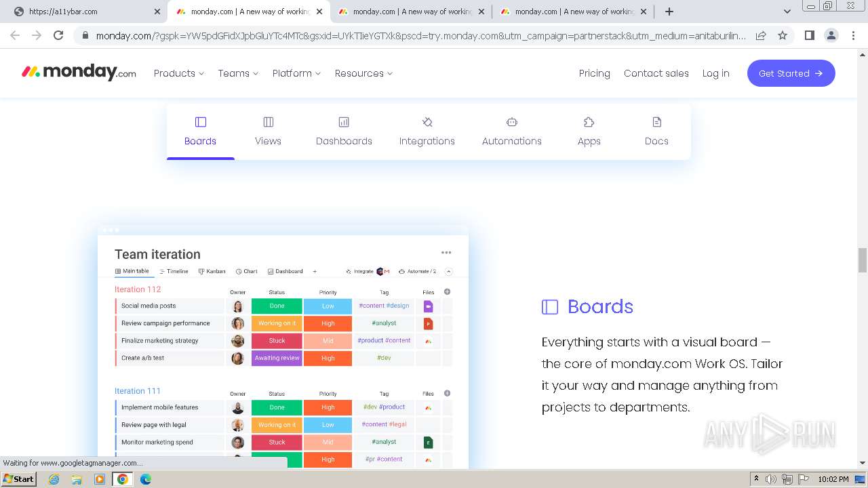This screenshot has height=488, width=868.
Task: Click the Create a/b test row
Action: pyautogui.click(x=283, y=358)
